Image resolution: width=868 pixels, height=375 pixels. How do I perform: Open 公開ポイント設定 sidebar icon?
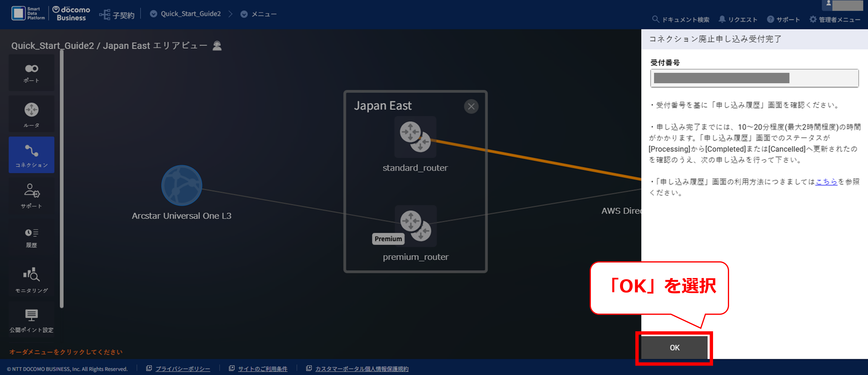point(31,320)
